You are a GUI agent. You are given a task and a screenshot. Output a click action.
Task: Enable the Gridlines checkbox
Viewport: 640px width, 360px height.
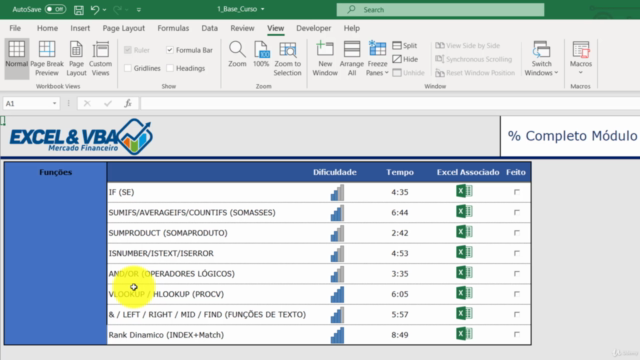[x=128, y=68]
